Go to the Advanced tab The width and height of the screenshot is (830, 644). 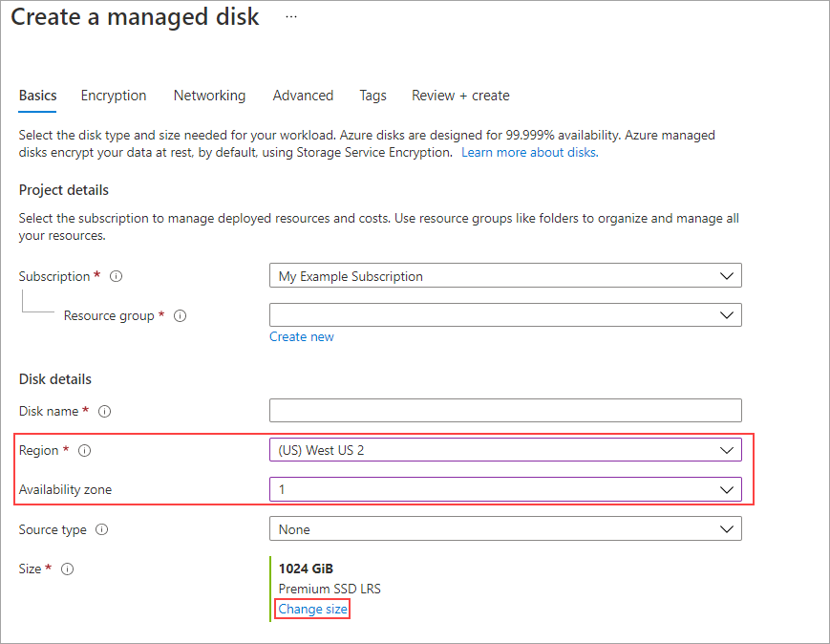point(303,96)
